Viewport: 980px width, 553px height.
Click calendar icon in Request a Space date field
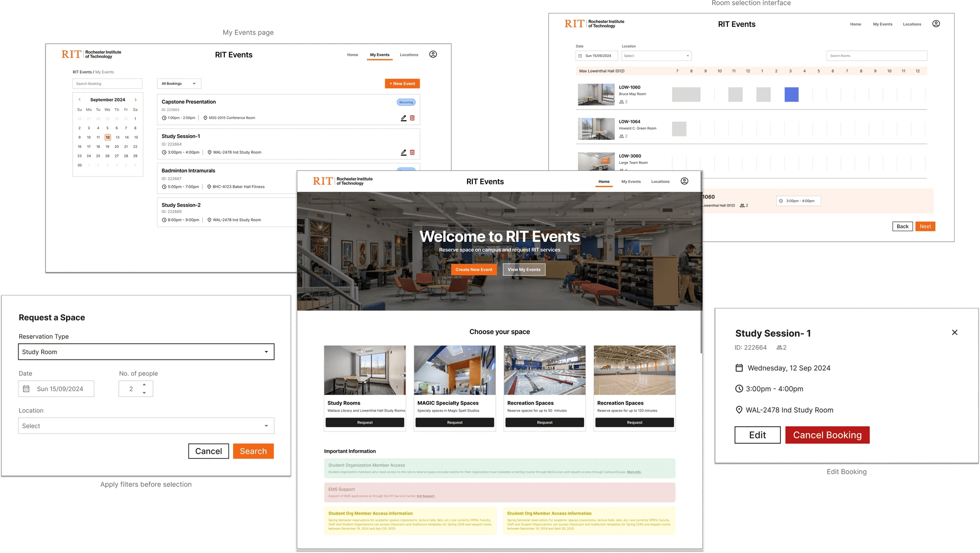coord(26,389)
